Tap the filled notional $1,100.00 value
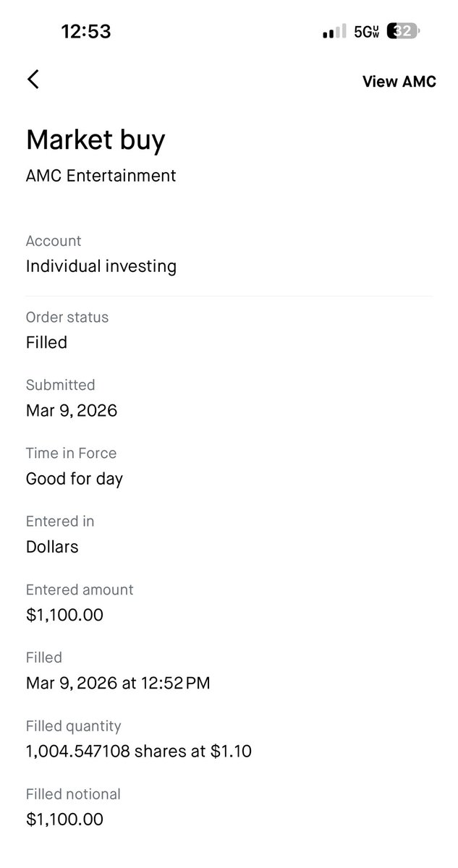 click(64, 819)
